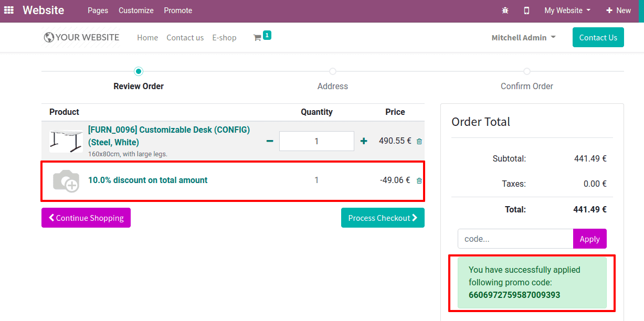
Task: Open the Customize menu
Action: (136, 10)
